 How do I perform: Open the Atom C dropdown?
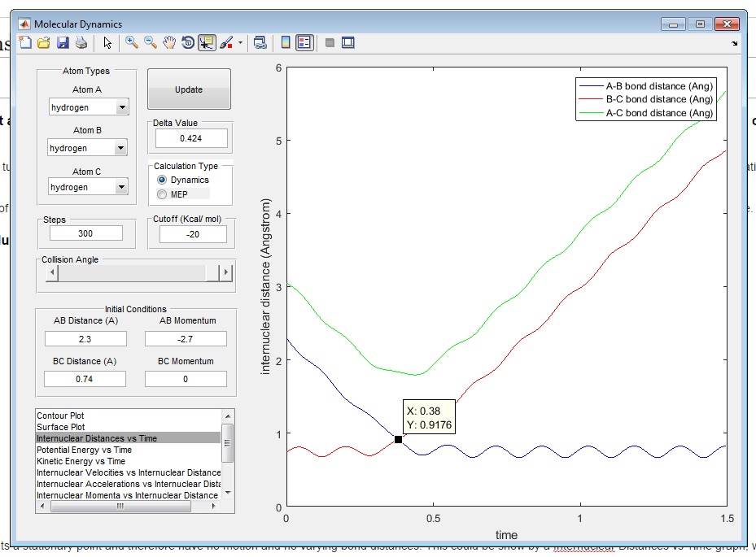tap(121, 187)
